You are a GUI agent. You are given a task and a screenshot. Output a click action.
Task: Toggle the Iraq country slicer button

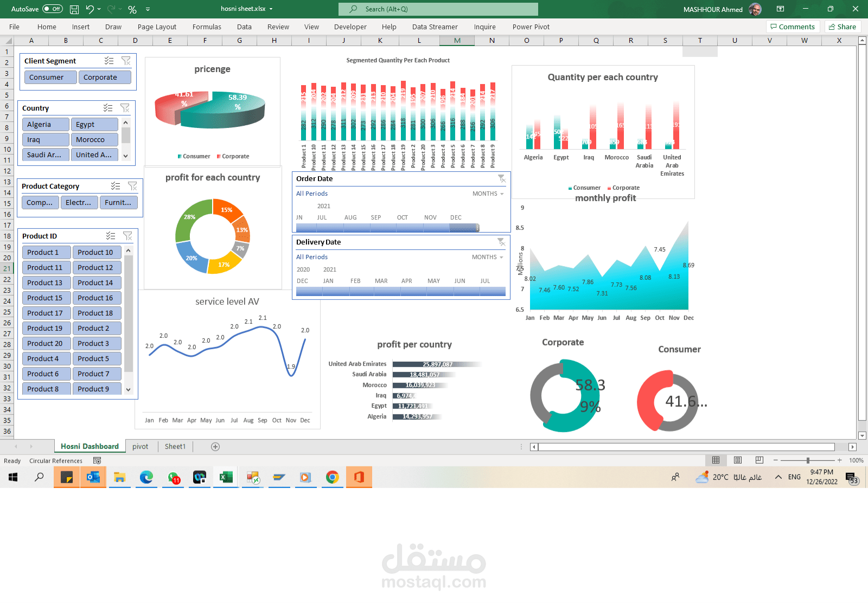(x=46, y=140)
